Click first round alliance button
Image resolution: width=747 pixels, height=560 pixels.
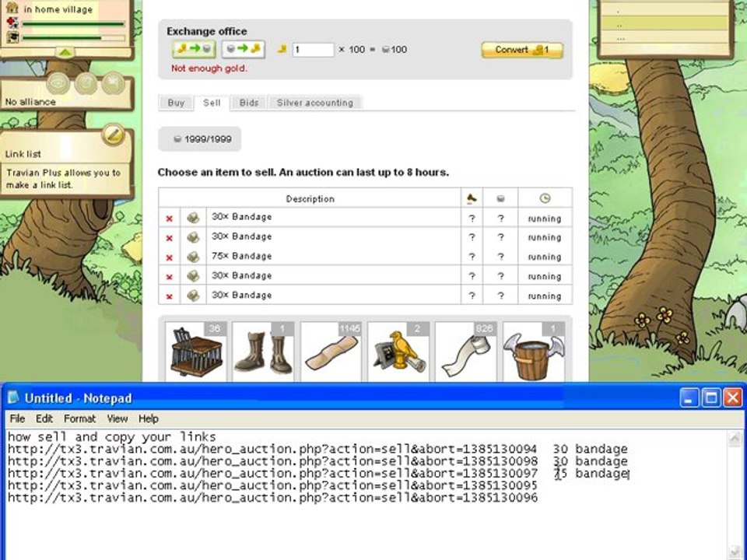click(x=58, y=84)
